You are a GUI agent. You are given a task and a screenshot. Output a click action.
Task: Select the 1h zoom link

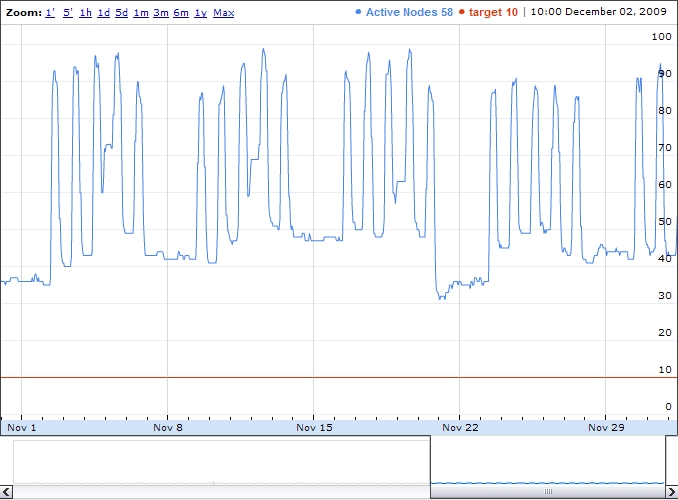tap(86, 13)
